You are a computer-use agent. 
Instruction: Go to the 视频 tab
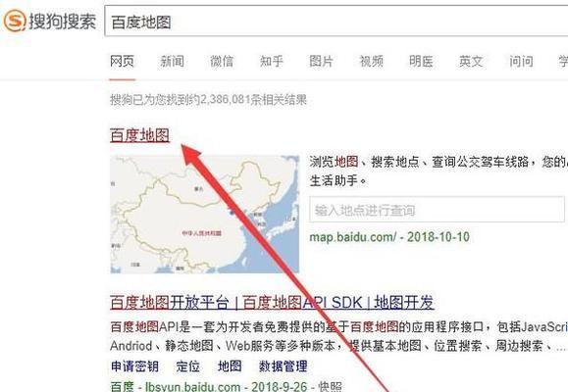click(371, 61)
